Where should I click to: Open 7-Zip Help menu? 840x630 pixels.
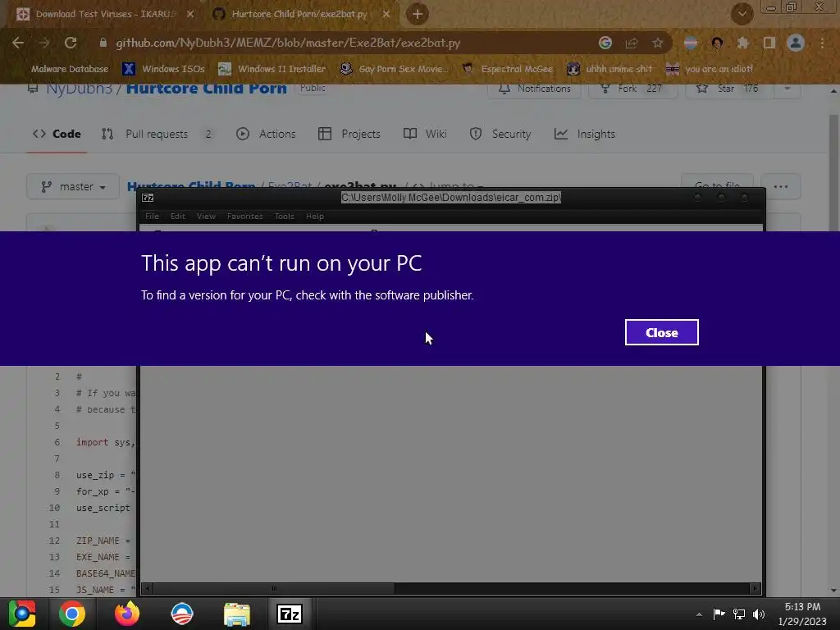315,217
